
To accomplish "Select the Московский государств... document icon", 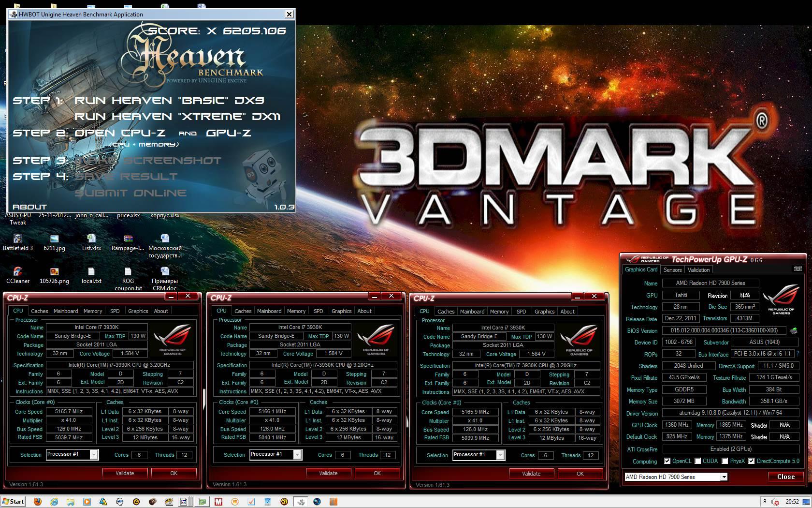I will click(x=165, y=246).
